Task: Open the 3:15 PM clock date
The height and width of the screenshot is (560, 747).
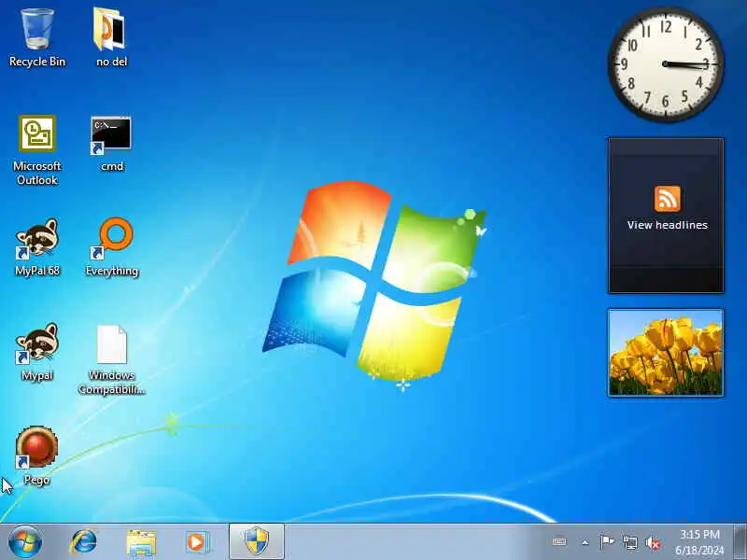Action: [699, 542]
